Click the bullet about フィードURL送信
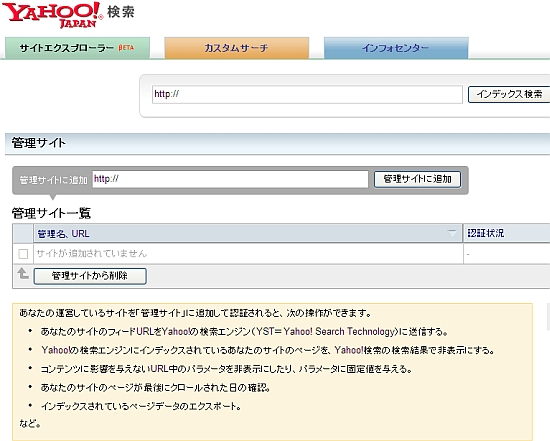 (244, 332)
